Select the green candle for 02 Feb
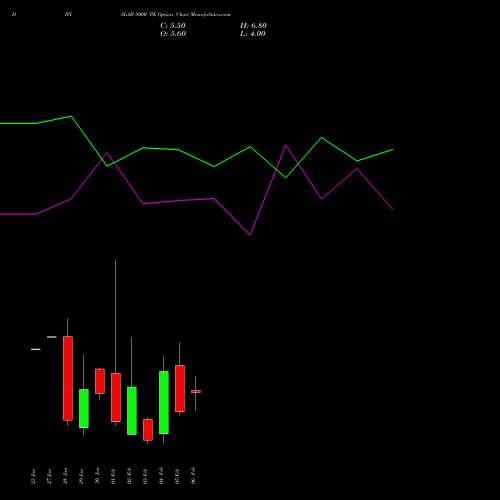The width and height of the screenshot is (500, 500). tap(132, 411)
